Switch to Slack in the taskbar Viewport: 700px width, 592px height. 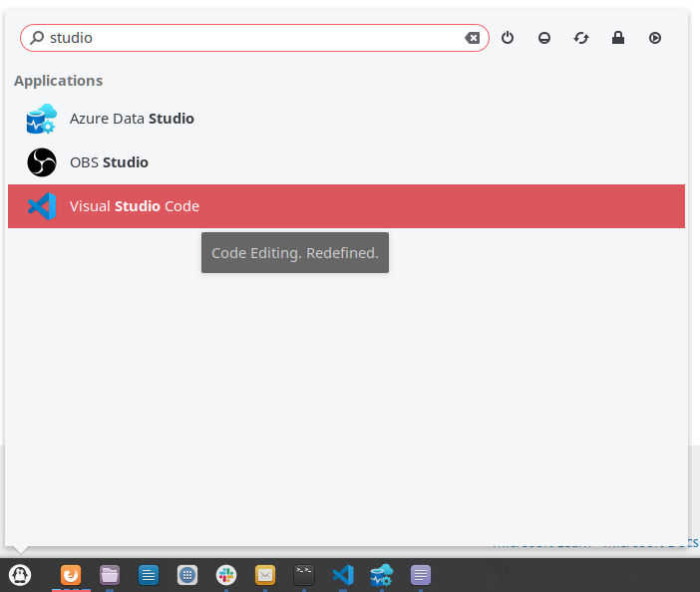click(226, 575)
